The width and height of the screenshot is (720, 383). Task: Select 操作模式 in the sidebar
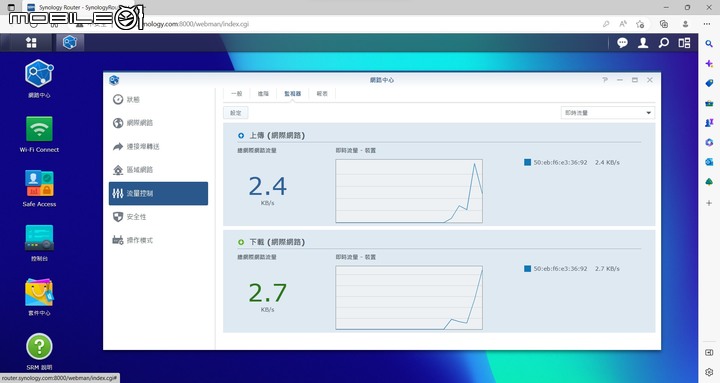point(158,240)
